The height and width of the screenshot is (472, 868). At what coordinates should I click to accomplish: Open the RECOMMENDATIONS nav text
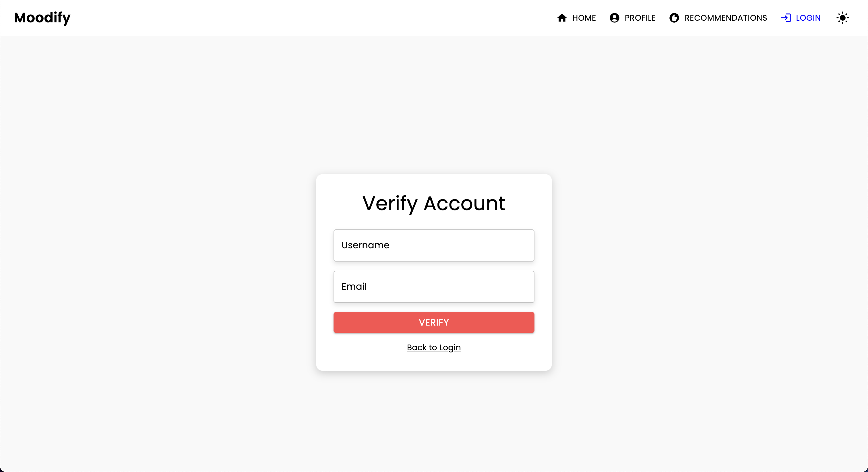point(725,18)
